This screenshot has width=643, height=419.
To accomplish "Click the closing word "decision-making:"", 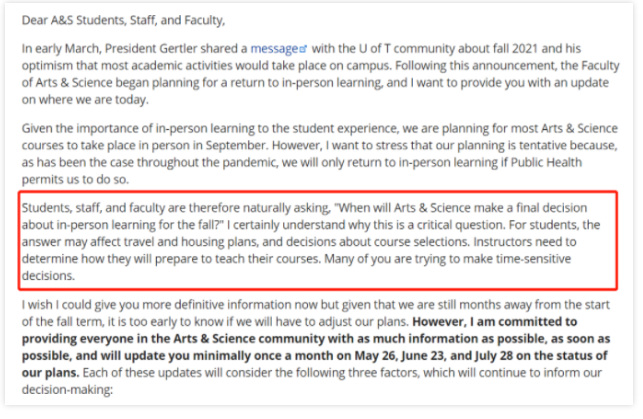I will click(67, 389).
